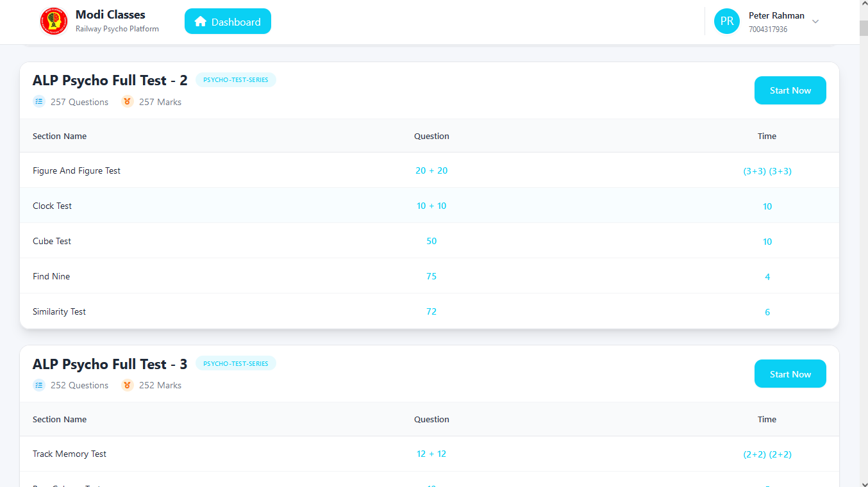Image resolution: width=868 pixels, height=487 pixels.
Task: Select the Clock Test row name
Action: (52, 206)
